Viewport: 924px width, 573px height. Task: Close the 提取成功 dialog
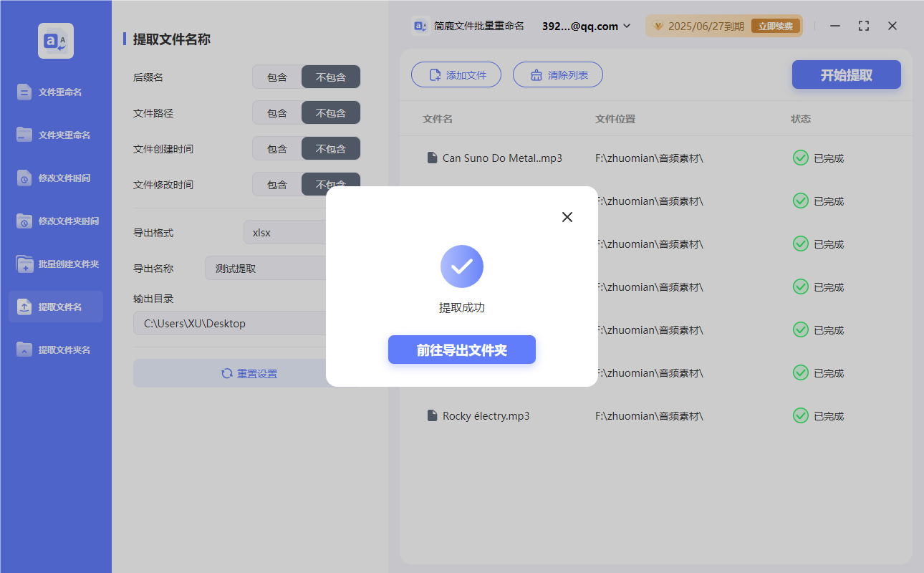coord(567,216)
